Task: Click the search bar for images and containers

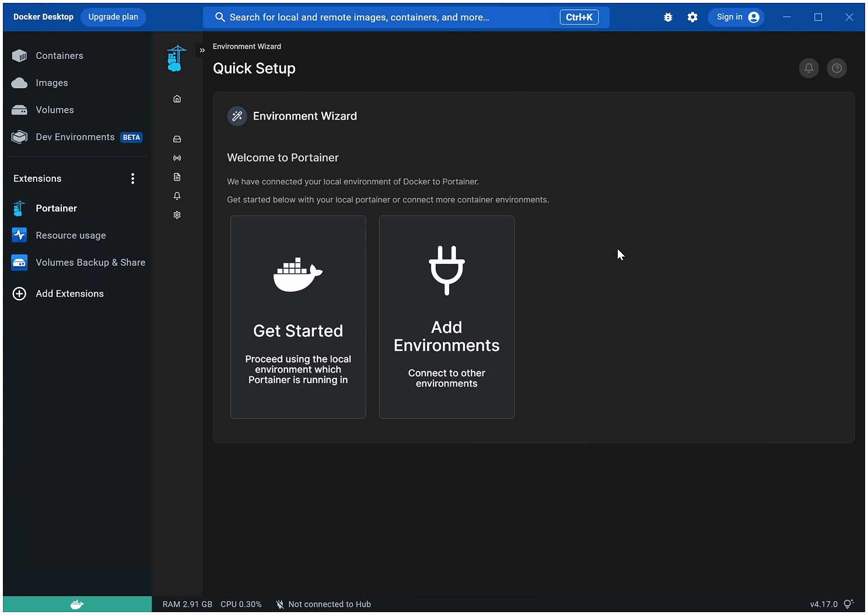Action: coord(406,17)
